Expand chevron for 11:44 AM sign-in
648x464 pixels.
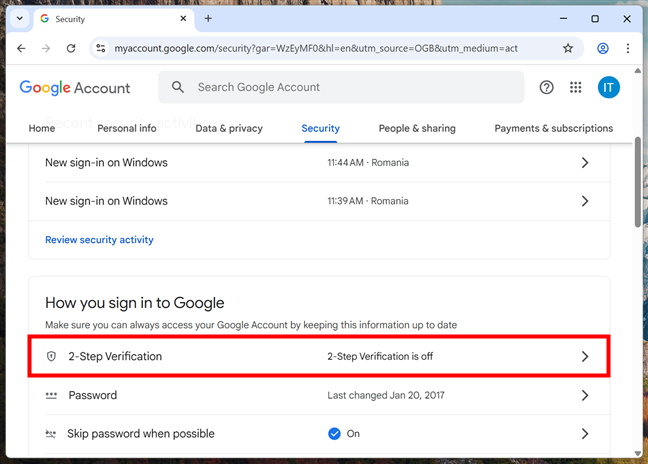pyautogui.click(x=585, y=163)
